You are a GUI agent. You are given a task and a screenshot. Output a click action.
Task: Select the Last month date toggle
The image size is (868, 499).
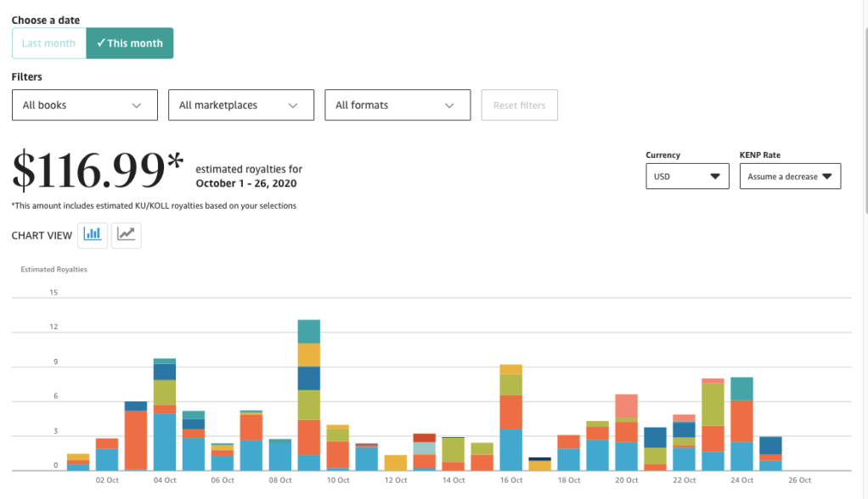pos(49,43)
